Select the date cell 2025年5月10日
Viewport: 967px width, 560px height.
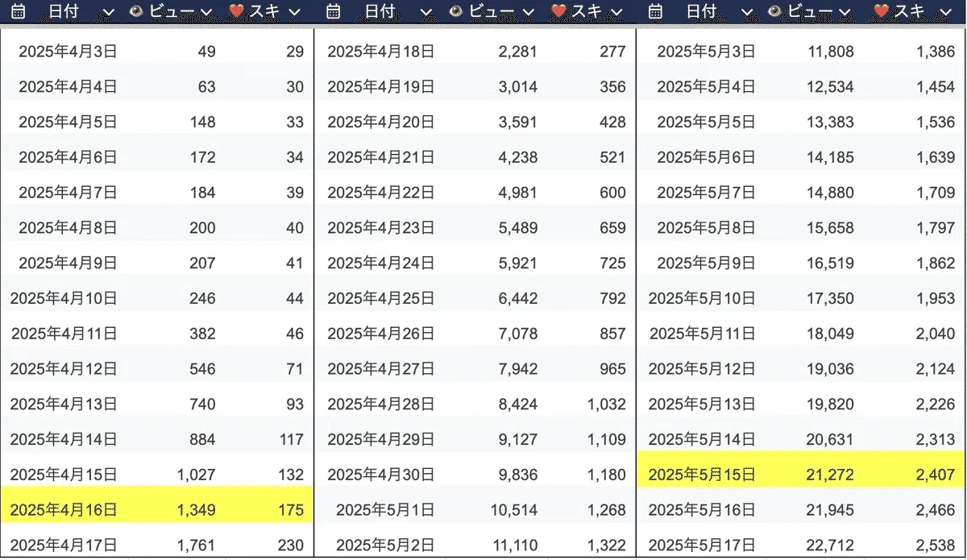tap(702, 298)
